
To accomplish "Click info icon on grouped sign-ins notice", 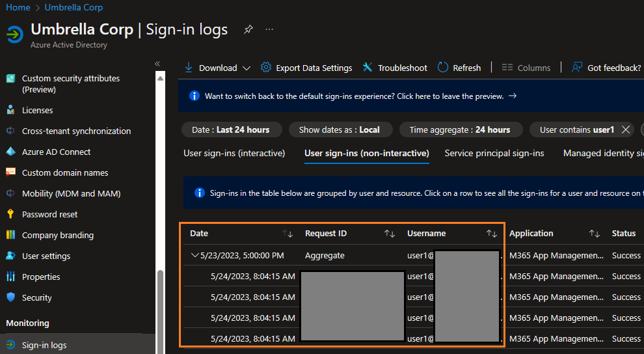I will [x=199, y=193].
